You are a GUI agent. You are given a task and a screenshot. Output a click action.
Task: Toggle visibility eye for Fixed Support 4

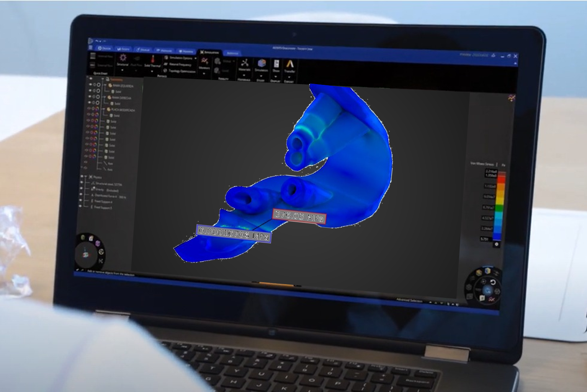click(x=80, y=200)
